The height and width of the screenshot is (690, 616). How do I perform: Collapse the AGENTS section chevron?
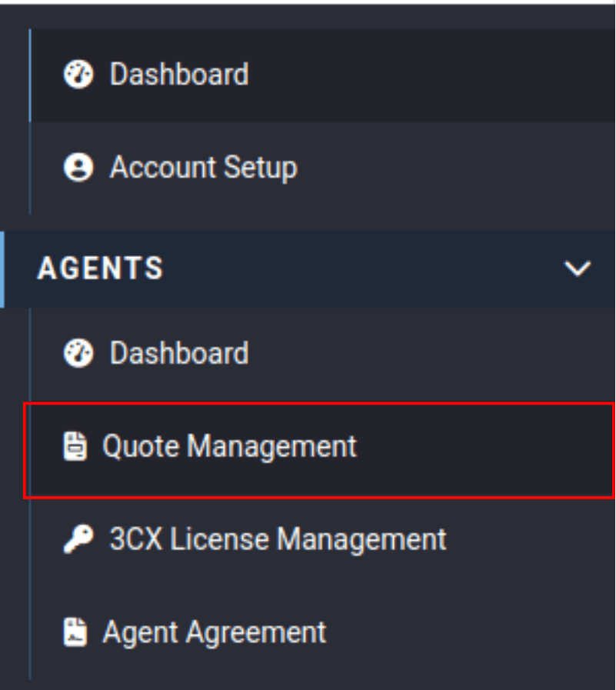[x=578, y=268]
